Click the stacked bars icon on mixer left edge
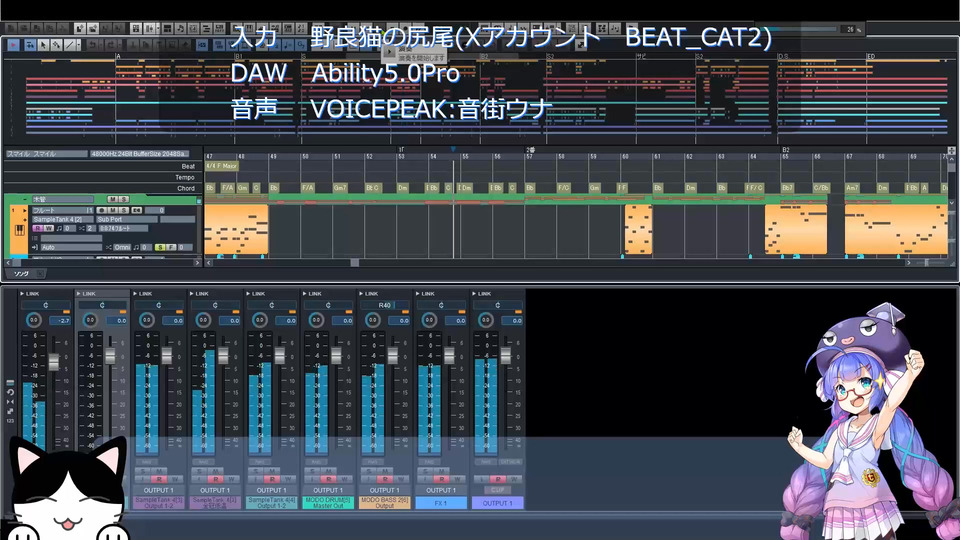Screen dimensions: 960x540 point(10,383)
